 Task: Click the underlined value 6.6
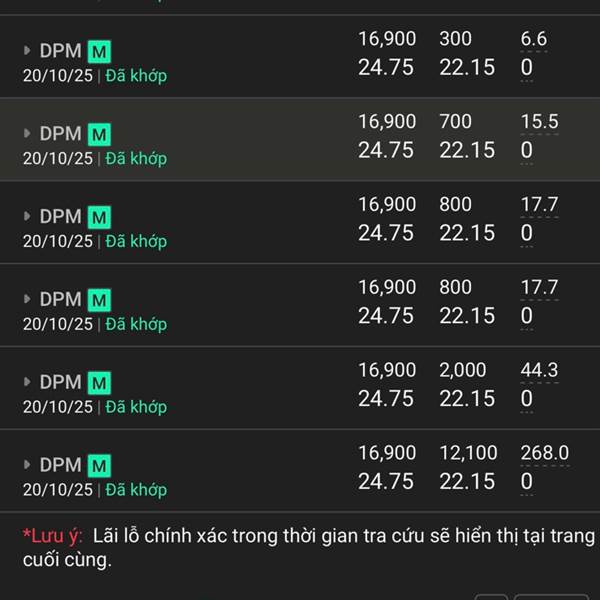tap(534, 39)
